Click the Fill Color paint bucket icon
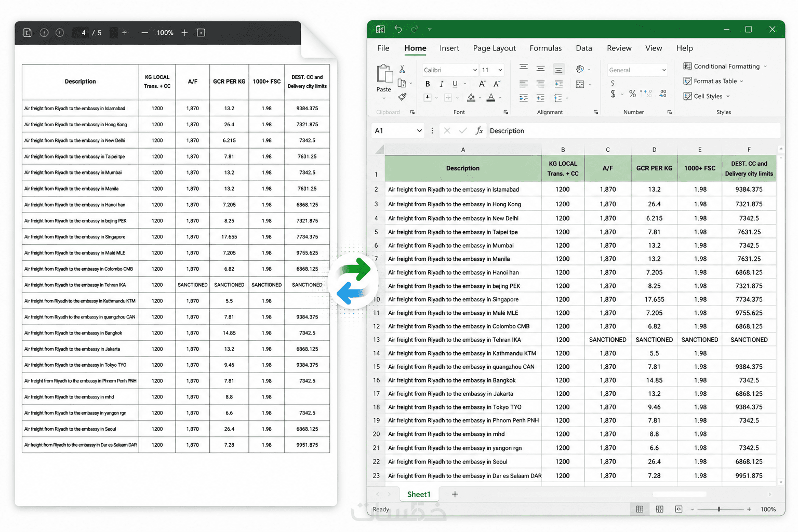798x532 pixels. (471, 97)
